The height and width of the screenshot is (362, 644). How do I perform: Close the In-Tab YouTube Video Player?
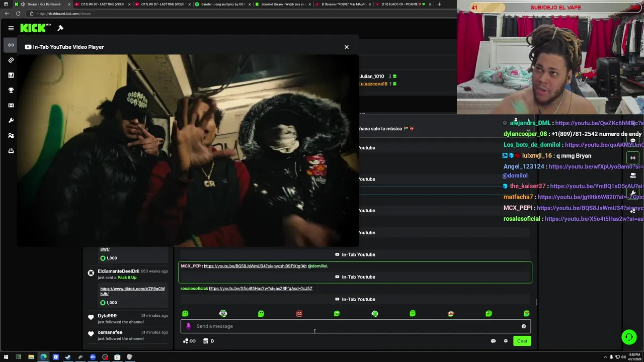pyautogui.click(x=346, y=47)
